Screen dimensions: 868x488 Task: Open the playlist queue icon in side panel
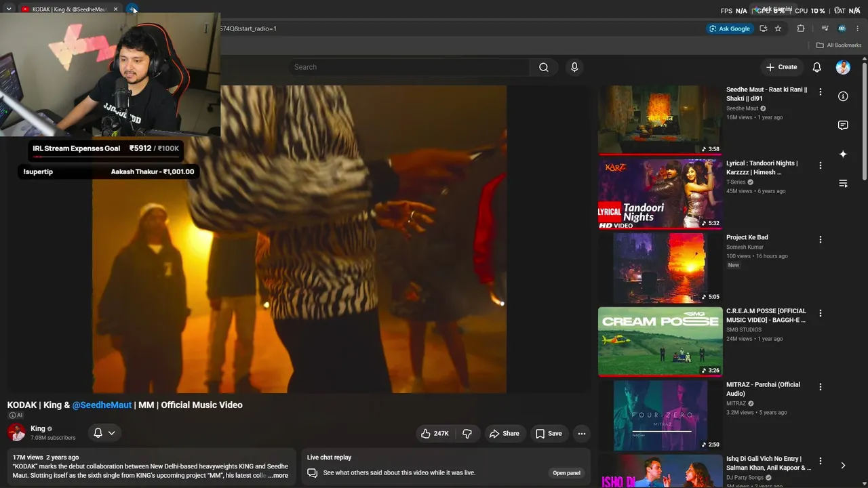[843, 184]
